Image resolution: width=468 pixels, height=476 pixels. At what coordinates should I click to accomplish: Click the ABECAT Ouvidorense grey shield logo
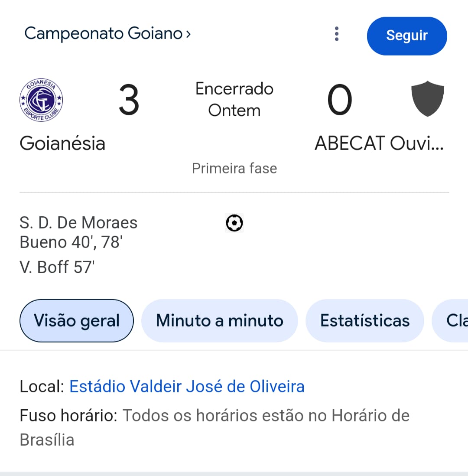click(427, 98)
